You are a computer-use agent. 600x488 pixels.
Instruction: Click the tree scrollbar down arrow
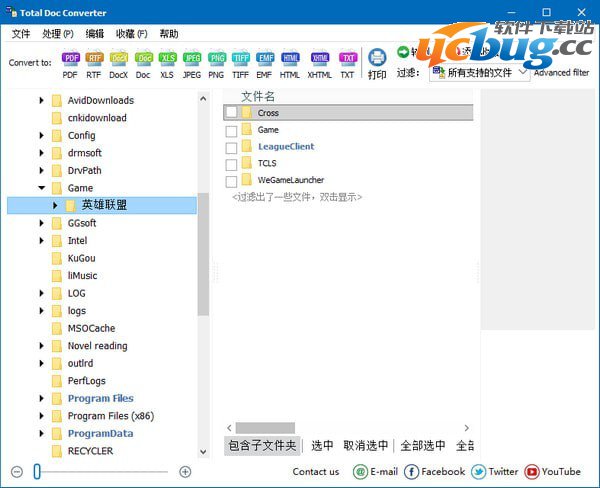pos(203,452)
